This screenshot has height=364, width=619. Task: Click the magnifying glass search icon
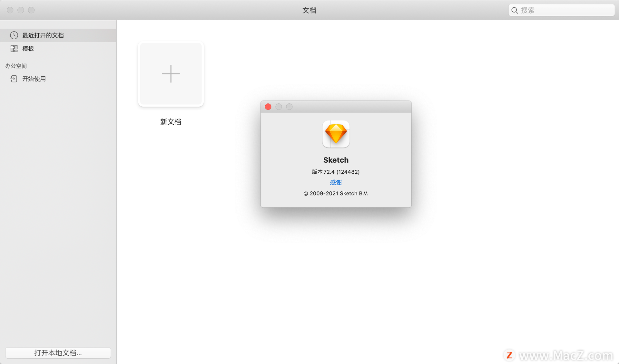click(515, 10)
